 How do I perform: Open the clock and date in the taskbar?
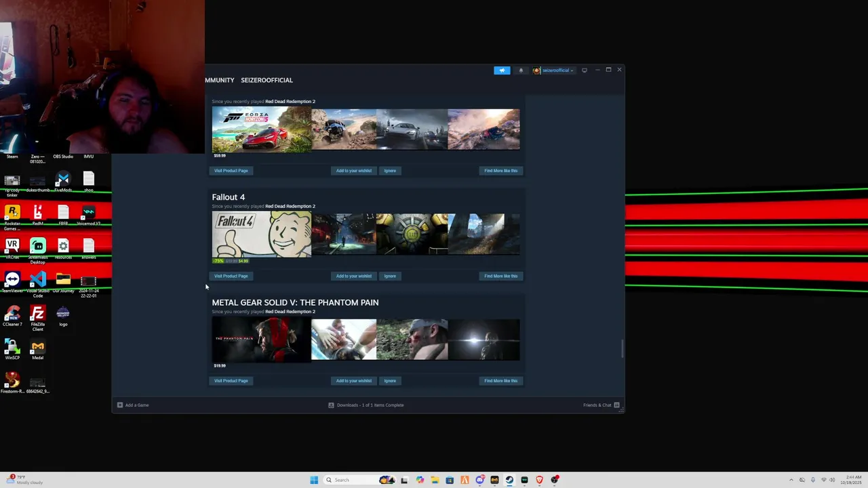coord(850,480)
